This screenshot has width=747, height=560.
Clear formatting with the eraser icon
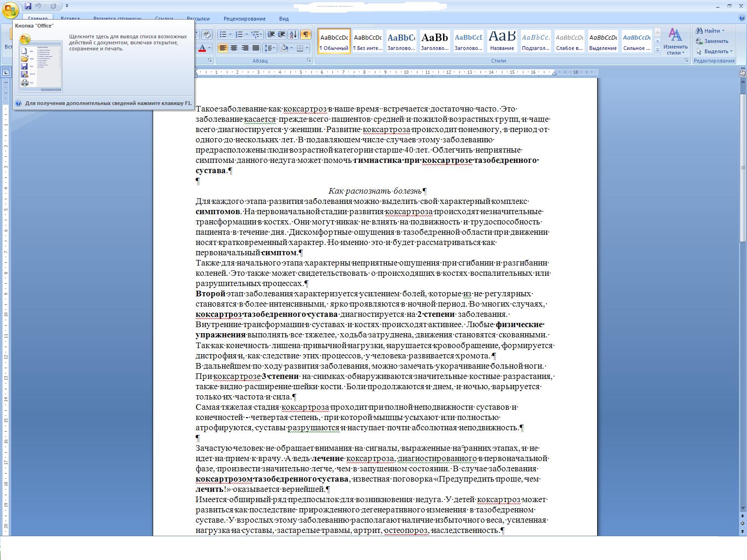(x=207, y=34)
